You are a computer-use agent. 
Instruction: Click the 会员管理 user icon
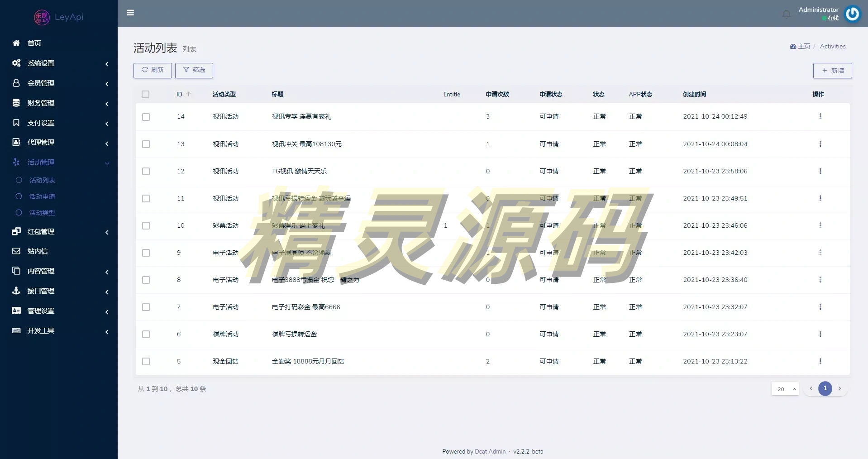(16, 83)
